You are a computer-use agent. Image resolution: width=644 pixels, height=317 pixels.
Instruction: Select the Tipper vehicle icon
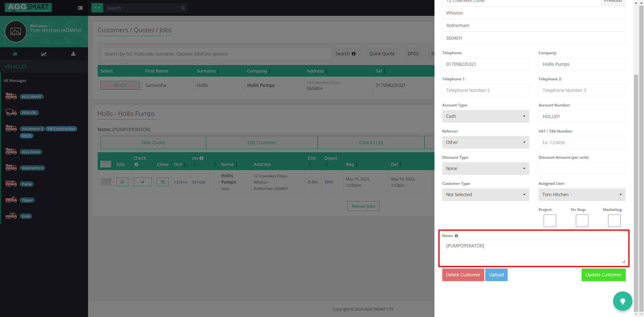[x=11, y=200]
